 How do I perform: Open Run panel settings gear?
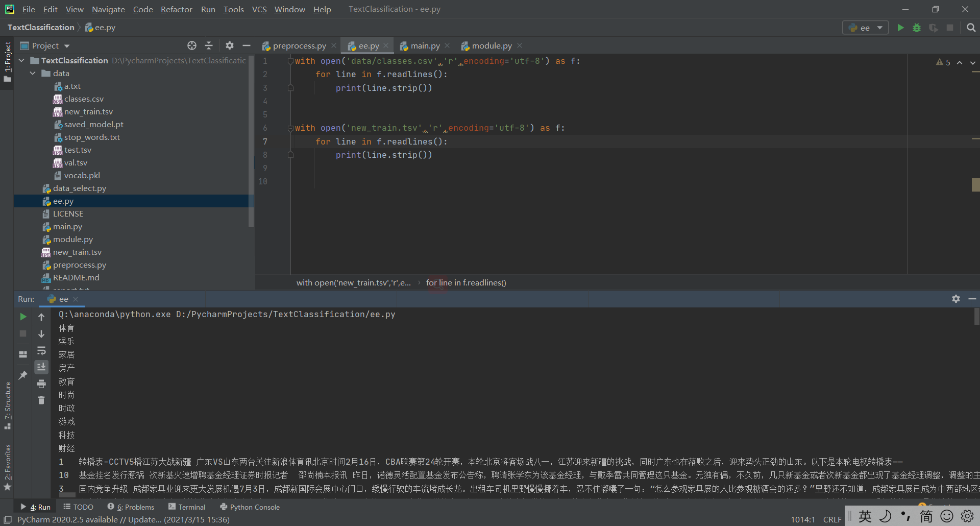pyautogui.click(x=956, y=299)
